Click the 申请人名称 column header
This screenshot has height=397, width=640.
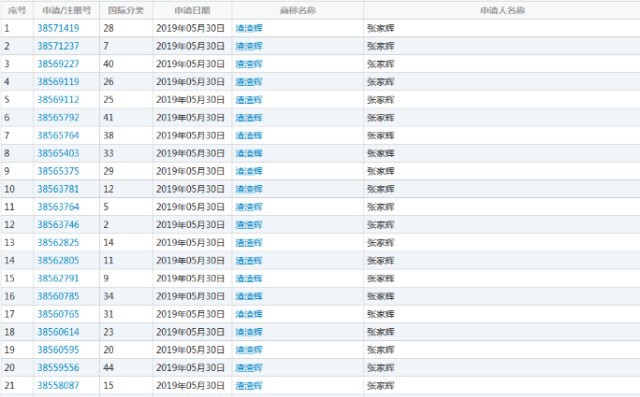(x=502, y=11)
